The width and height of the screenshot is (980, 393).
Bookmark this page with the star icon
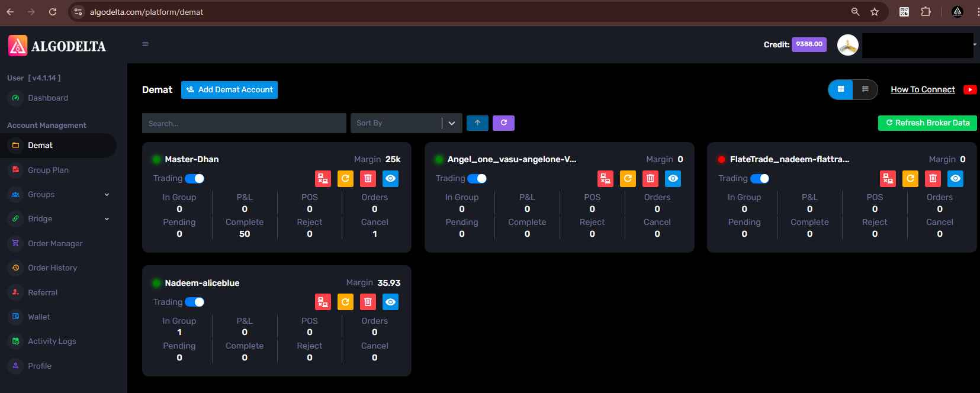pyautogui.click(x=875, y=12)
